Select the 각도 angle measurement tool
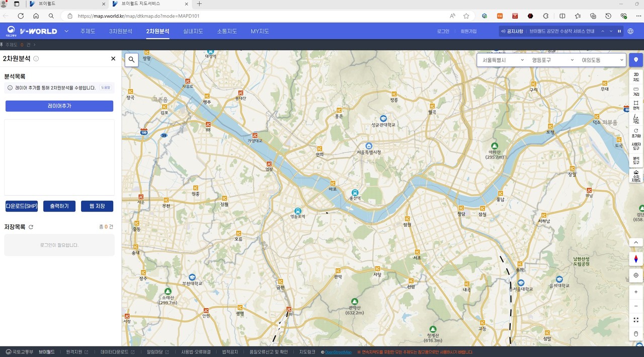644x357 pixels. (x=636, y=119)
